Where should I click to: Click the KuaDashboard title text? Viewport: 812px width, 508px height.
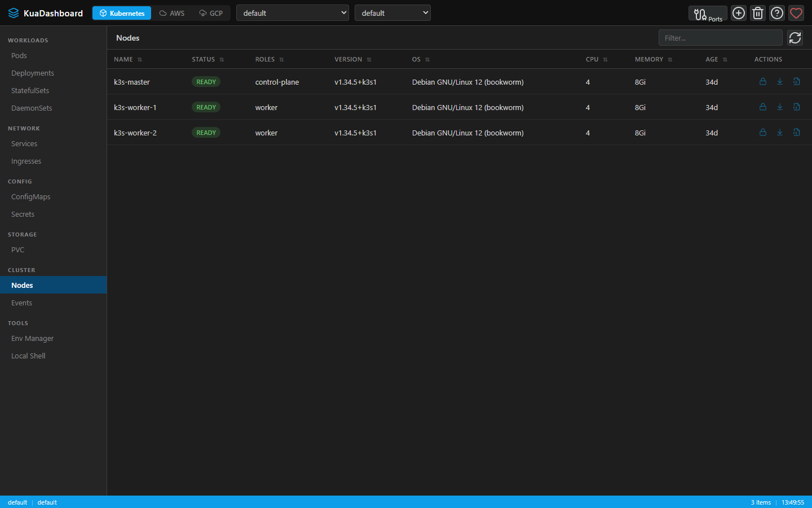pyautogui.click(x=53, y=13)
